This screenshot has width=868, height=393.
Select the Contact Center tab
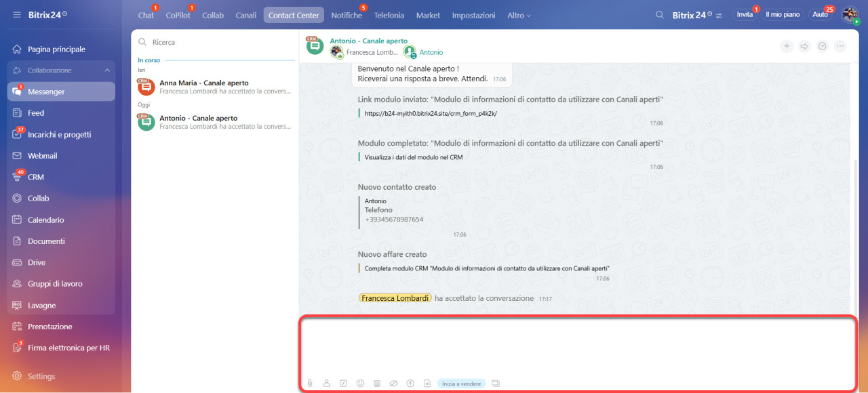294,15
